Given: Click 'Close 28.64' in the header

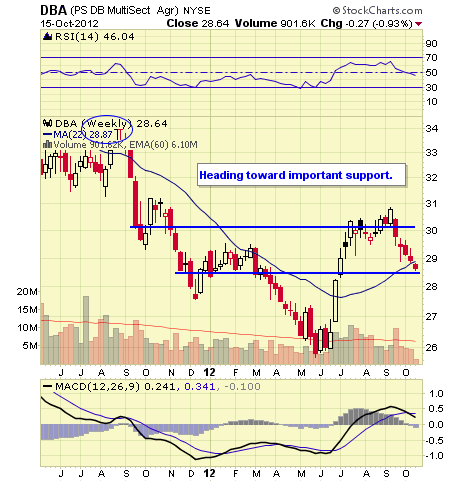Looking at the screenshot, I should coord(198,23).
